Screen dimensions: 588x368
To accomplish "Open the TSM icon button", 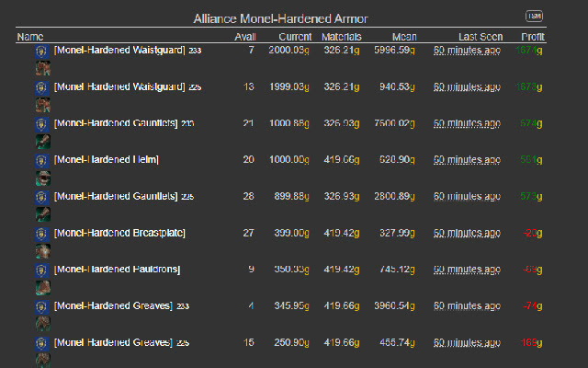I will tap(534, 17).
